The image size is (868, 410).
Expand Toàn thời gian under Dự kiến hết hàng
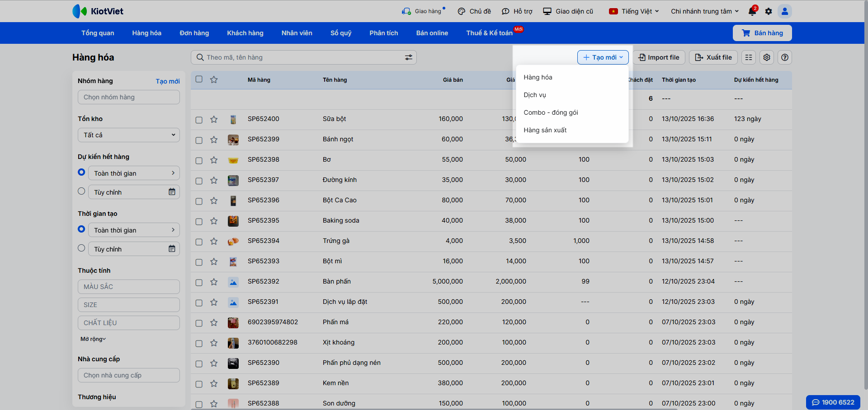[x=134, y=173]
